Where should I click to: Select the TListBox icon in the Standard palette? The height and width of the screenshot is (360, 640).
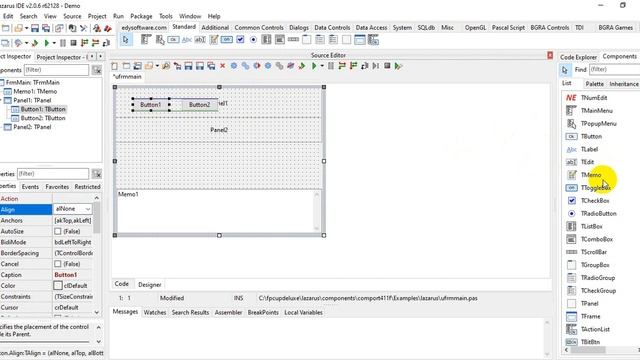click(x=267, y=40)
